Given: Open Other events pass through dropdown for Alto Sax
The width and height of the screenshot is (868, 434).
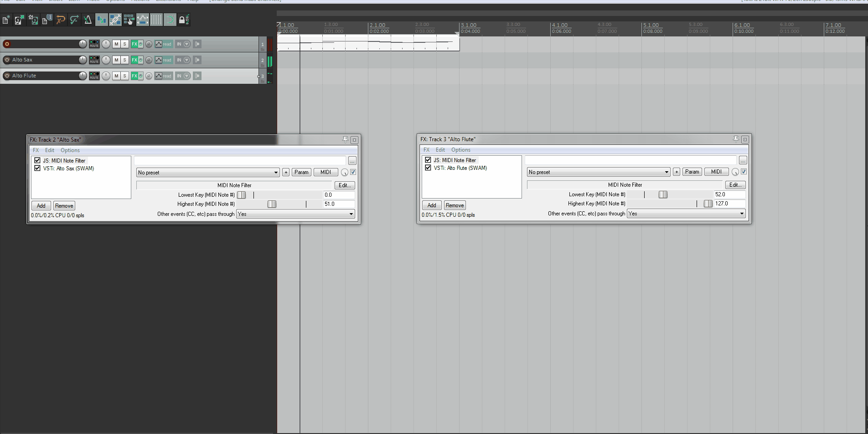Looking at the screenshot, I should pyautogui.click(x=295, y=214).
